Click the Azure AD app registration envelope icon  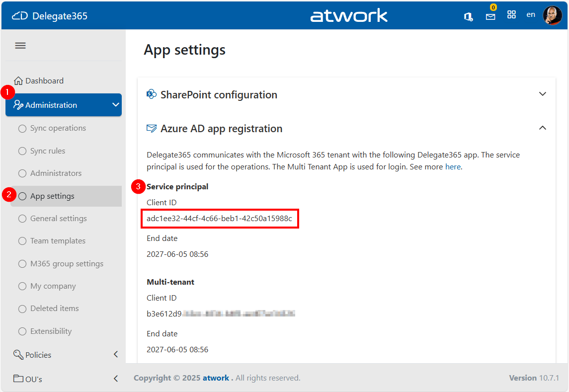(x=152, y=128)
